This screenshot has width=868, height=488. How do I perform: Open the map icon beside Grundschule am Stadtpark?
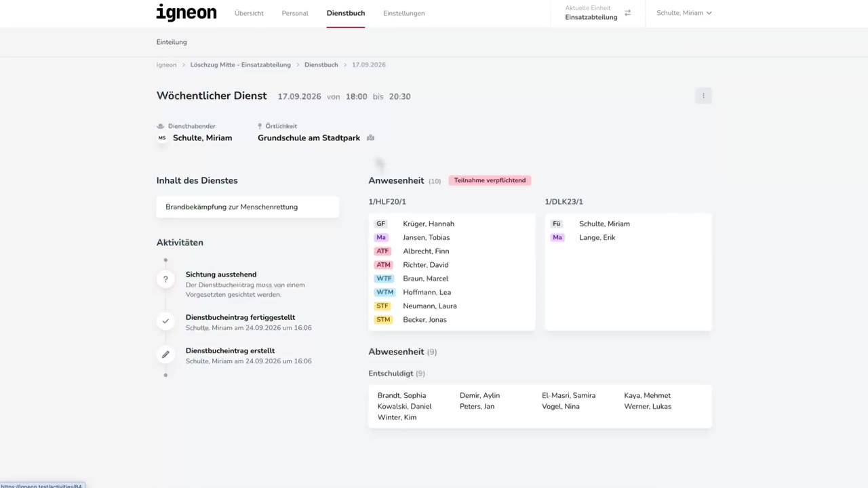coord(370,138)
